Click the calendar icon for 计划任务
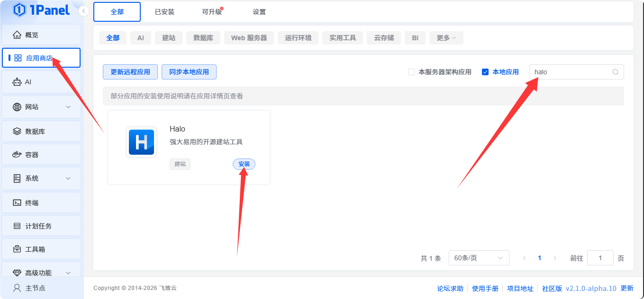This screenshot has height=299, width=644. (x=17, y=226)
